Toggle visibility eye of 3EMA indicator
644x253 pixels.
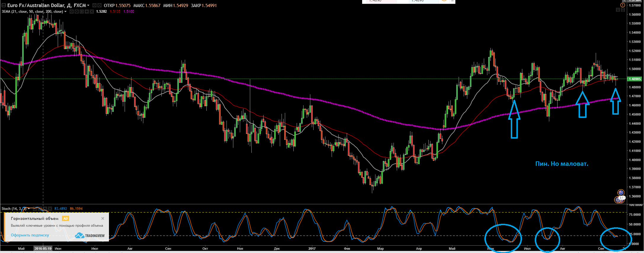click(x=72, y=12)
